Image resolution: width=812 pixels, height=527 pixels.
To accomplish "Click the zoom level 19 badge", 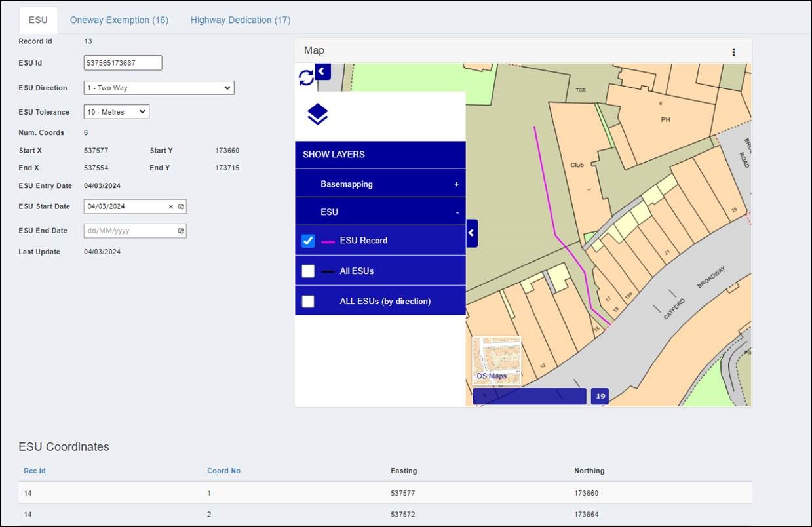I will pos(600,396).
